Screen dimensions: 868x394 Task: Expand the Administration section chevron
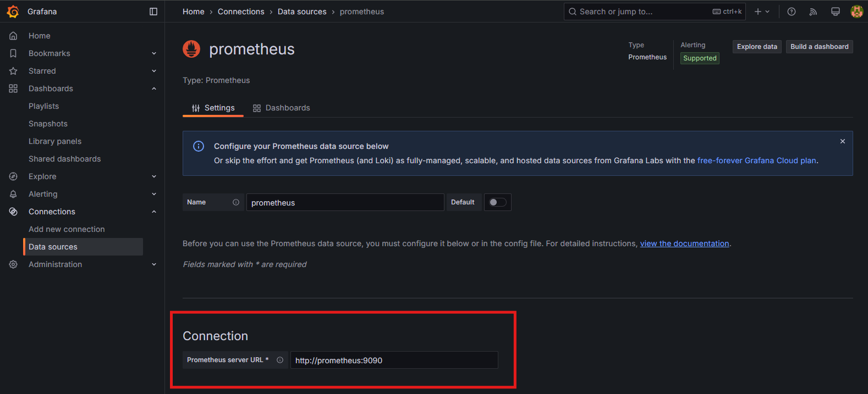tap(154, 264)
